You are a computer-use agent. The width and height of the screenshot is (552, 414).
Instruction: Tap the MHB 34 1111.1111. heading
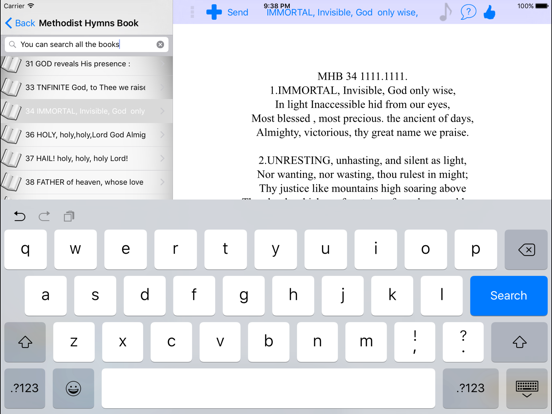tap(362, 76)
